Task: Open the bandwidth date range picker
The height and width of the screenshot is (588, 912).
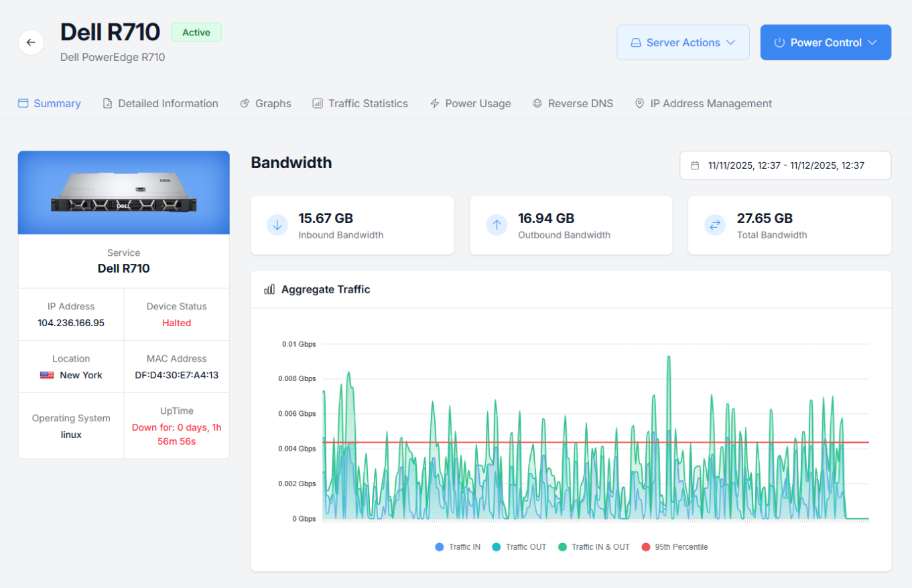Action: 785,165
